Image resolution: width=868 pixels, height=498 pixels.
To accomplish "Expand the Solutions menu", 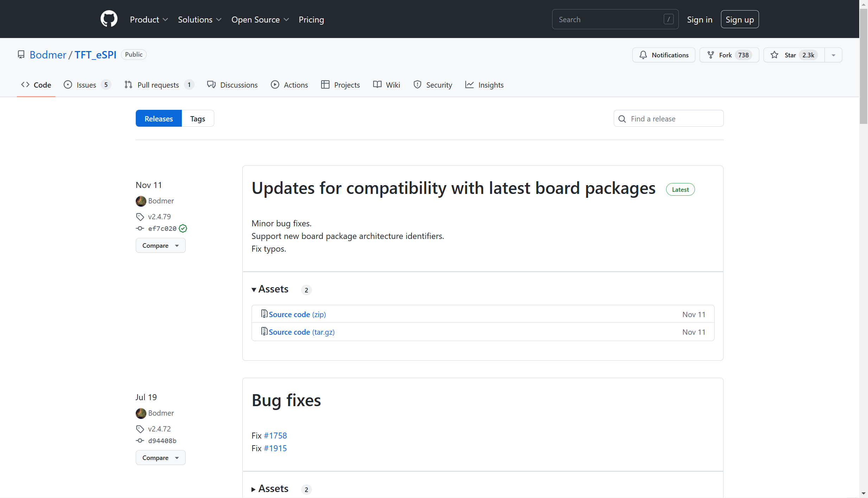I will pyautogui.click(x=199, y=20).
